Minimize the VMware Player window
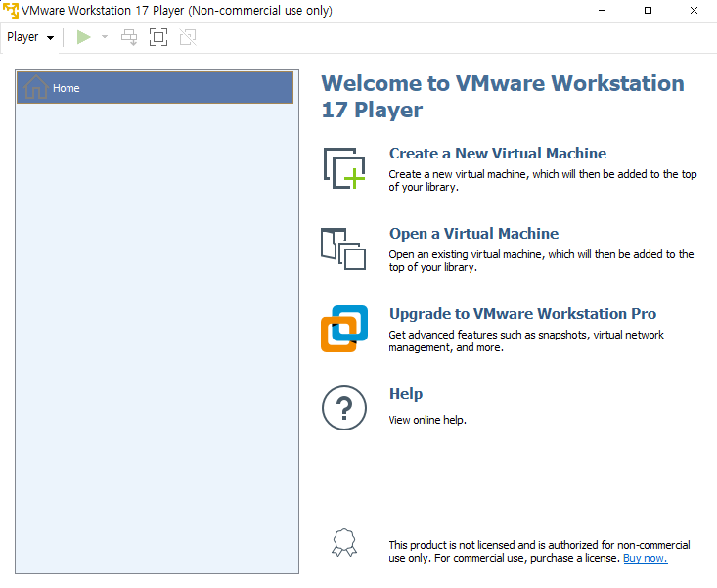Image resolution: width=717 pixels, height=588 pixels. point(603,10)
